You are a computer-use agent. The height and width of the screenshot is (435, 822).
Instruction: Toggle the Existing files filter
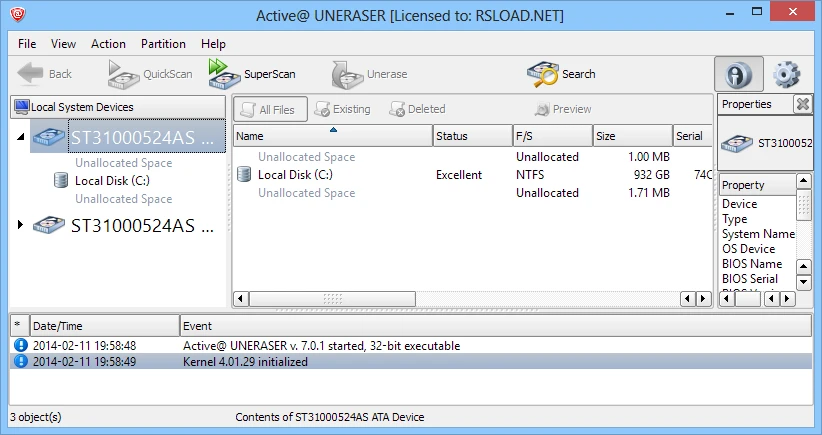(342, 109)
